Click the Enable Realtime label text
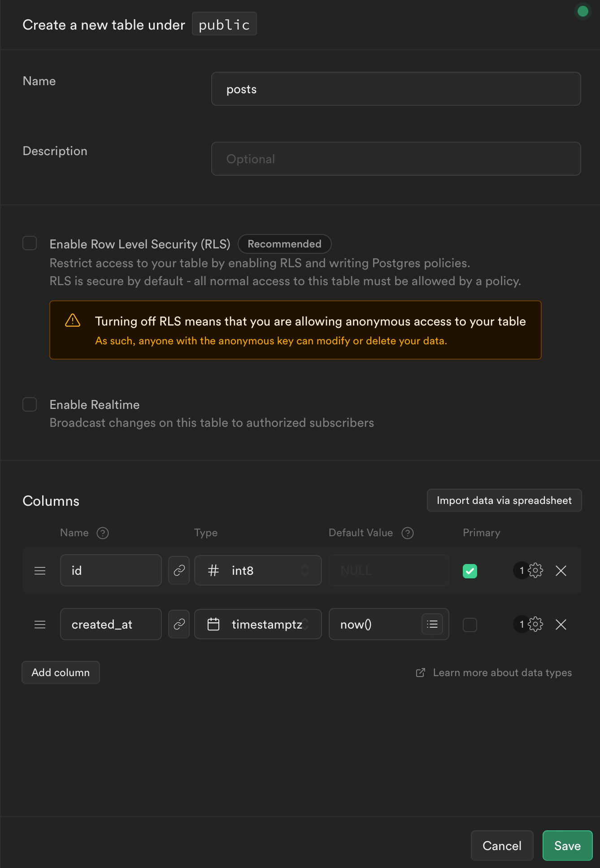 coord(95,404)
